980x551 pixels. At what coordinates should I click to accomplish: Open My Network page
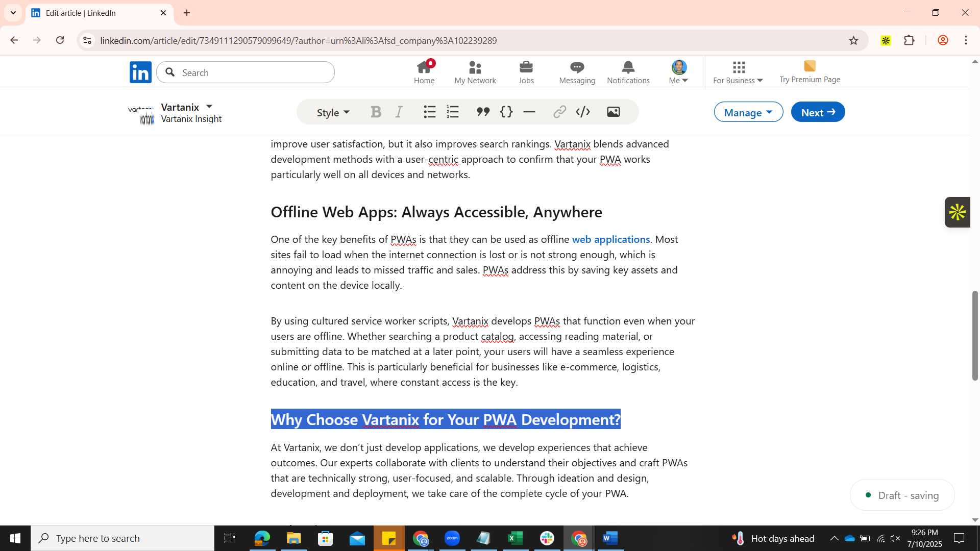[x=475, y=72]
